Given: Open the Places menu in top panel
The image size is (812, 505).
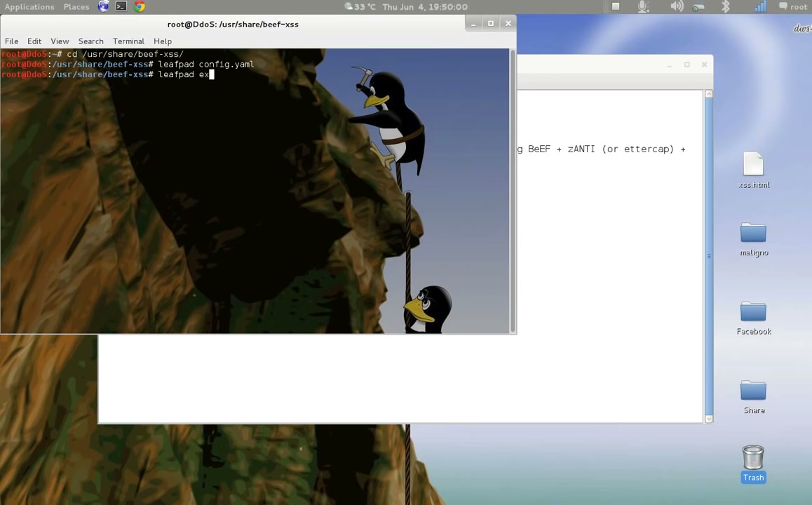Looking at the screenshot, I should (x=76, y=7).
